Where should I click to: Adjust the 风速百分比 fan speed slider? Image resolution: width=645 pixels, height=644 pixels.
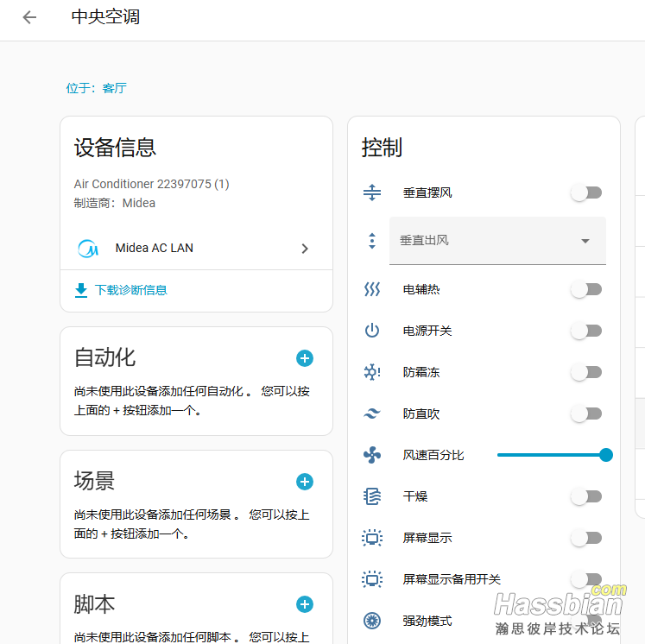click(553, 455)
